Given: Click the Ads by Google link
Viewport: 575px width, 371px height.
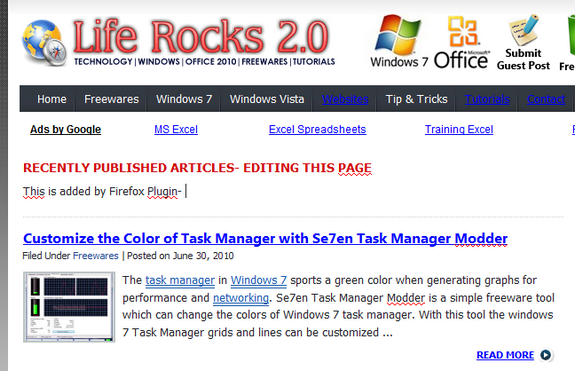Looking at the screenshot, I should (x=66, y=129).
